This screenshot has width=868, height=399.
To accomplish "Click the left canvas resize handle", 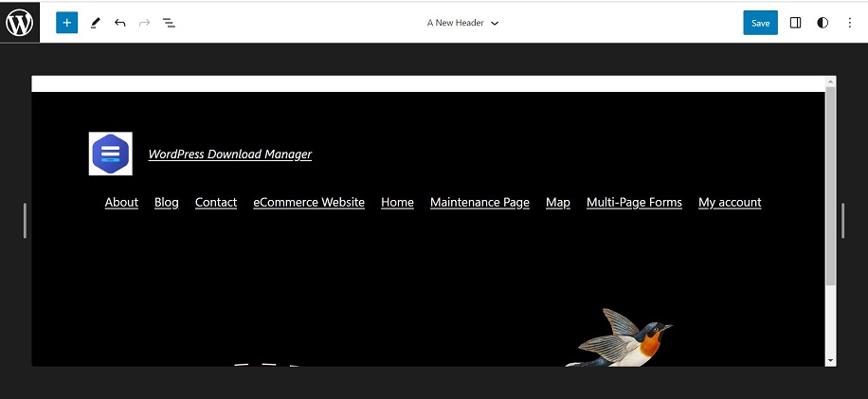I will coord(25,221).
